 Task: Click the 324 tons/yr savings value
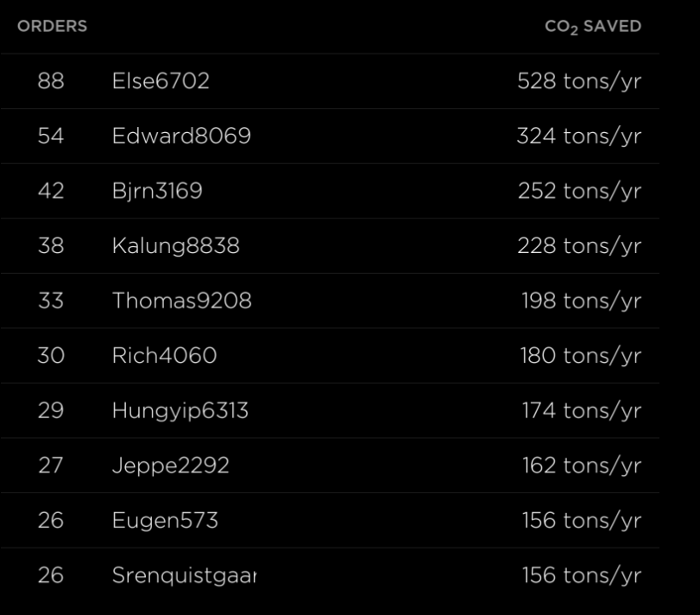579,136
